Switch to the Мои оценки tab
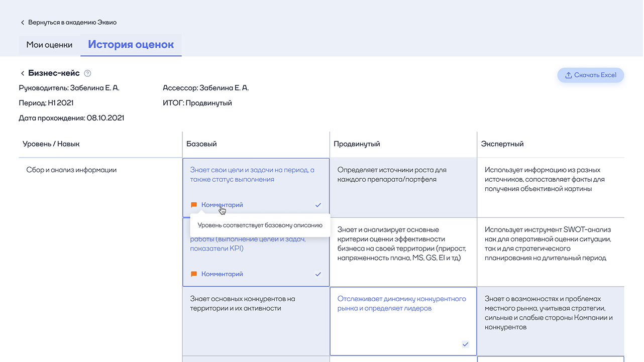644x362 pixels. pos(49,45)
